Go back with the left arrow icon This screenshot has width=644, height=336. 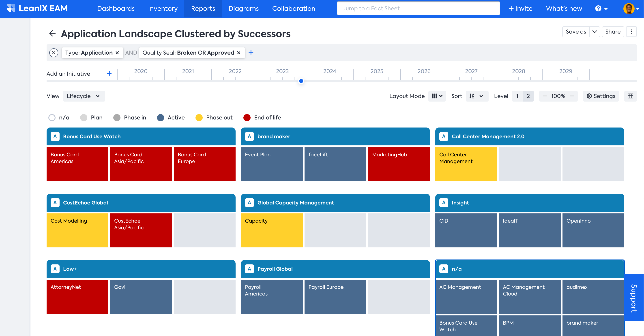(x=52, y=34)
